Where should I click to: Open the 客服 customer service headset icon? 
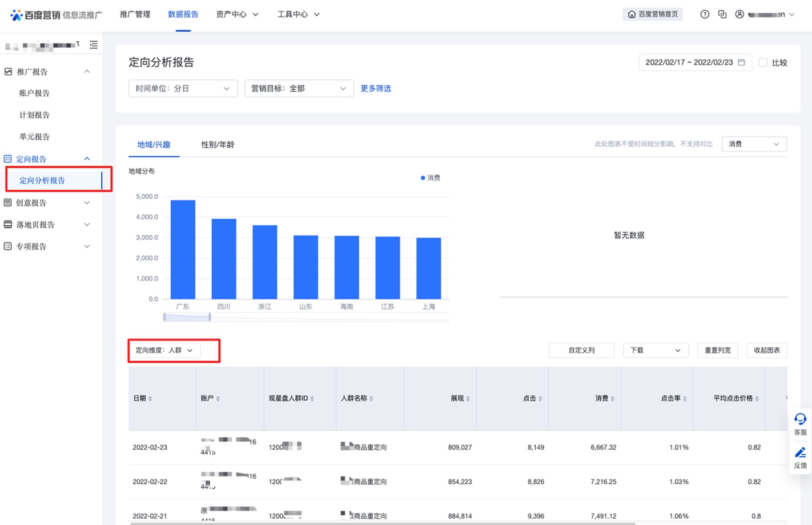800,419
